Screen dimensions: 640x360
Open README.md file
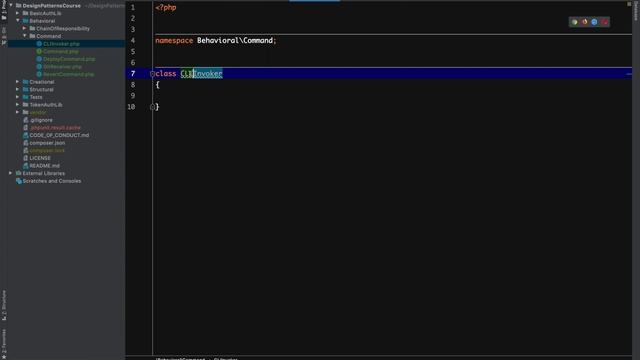44,166
